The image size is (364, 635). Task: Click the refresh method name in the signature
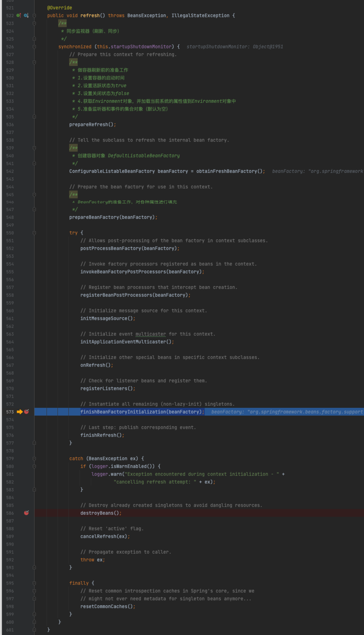coord(90,15)
